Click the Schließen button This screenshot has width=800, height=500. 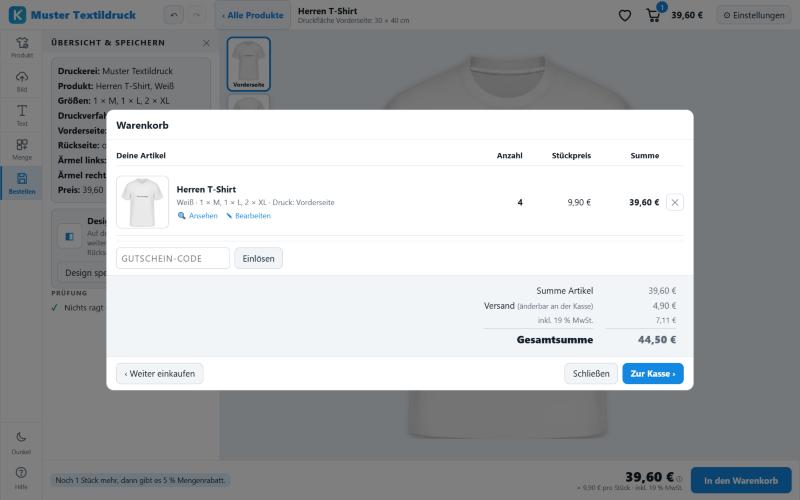pos(591,373)
